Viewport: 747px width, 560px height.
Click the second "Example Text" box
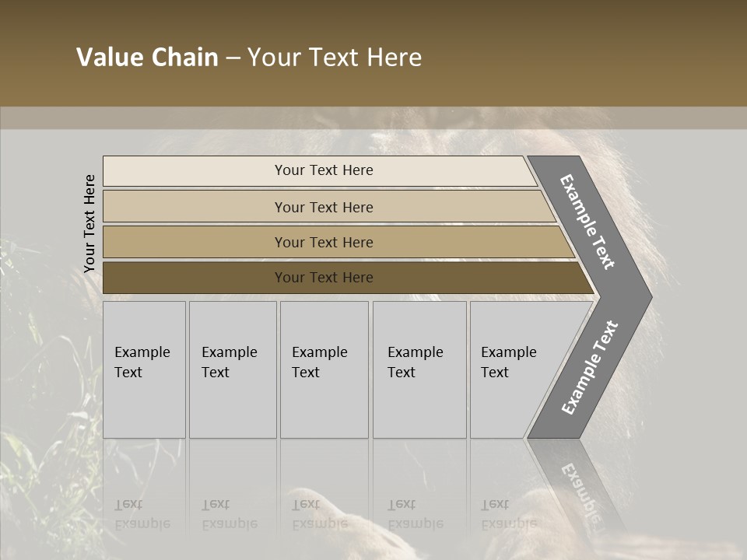click(x=232, y=369)
